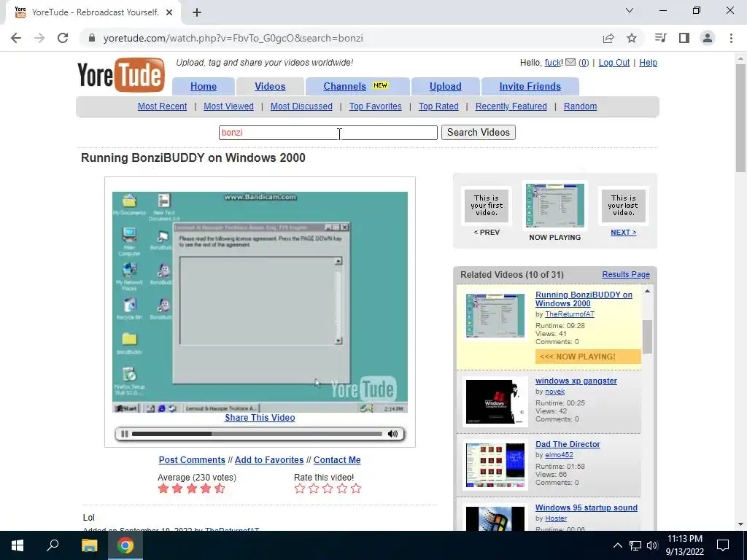This screenshot has height=560, width=747.
Task: Click the related videos scrollbar thumb
Action: 647,337
